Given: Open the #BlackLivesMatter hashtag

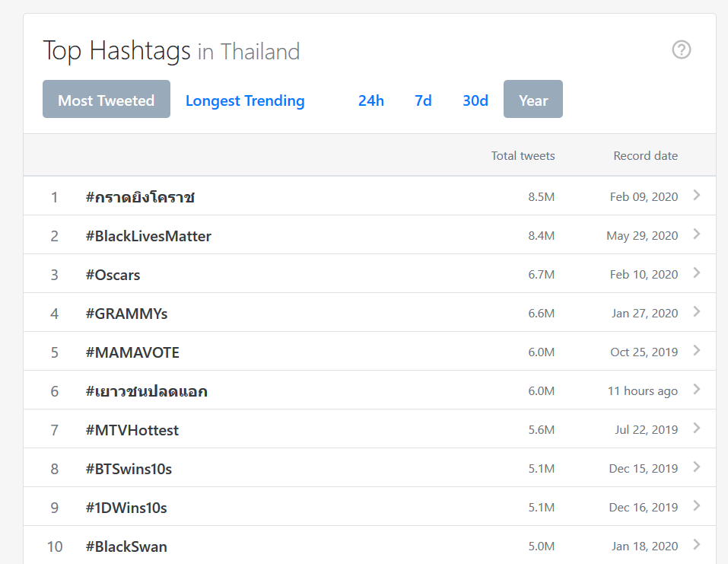Looking at the screenshot, I should coord(148,236).
